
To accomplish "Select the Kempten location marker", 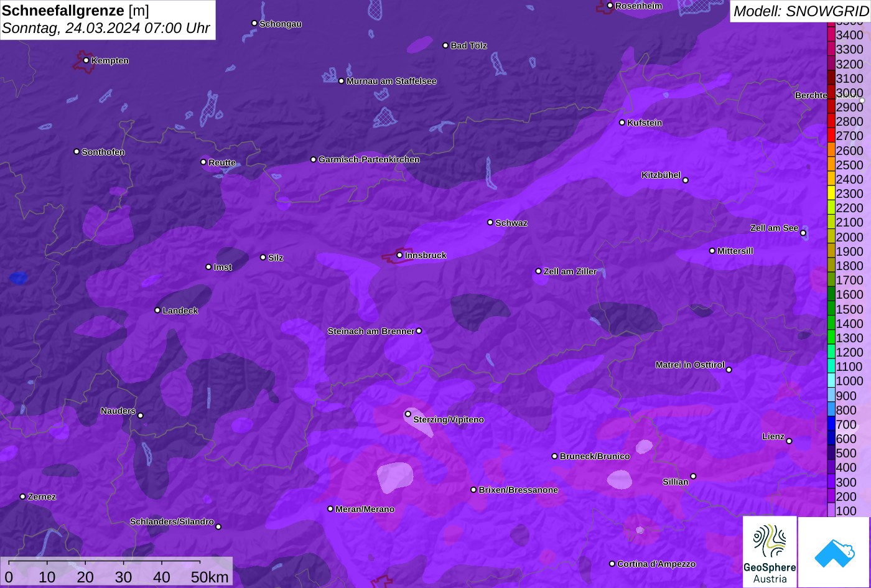I will coord(86,60).
